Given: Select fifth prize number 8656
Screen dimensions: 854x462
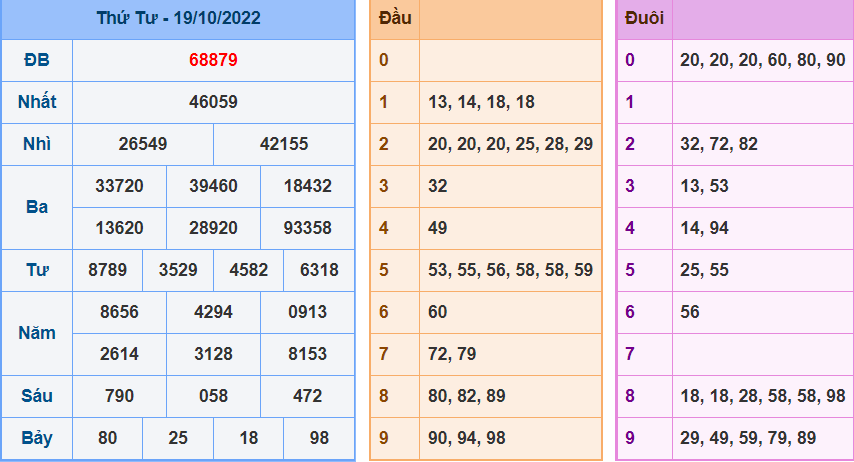Looking at the screenshot, I should 119,312.
